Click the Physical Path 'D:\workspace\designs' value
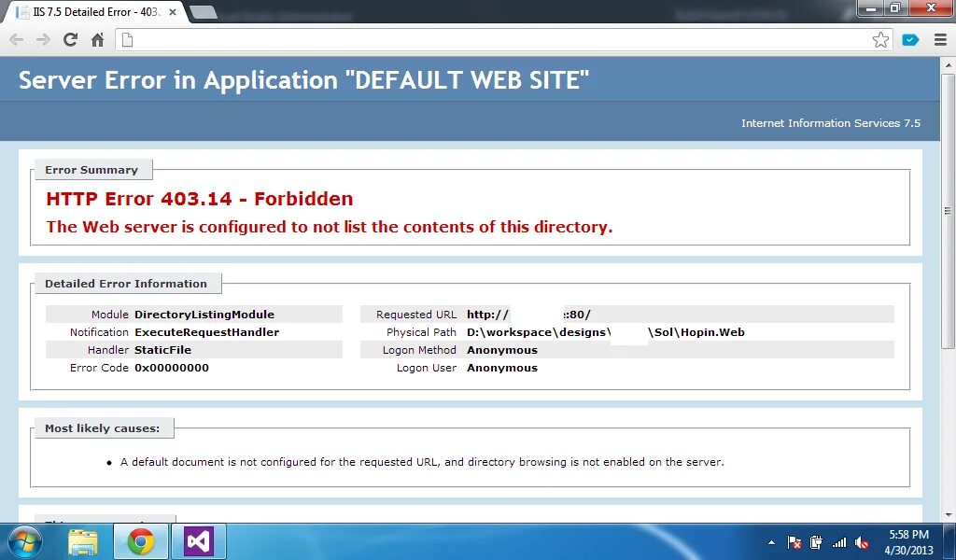Screen dimensions: 956x560 (x=605, y=332)
